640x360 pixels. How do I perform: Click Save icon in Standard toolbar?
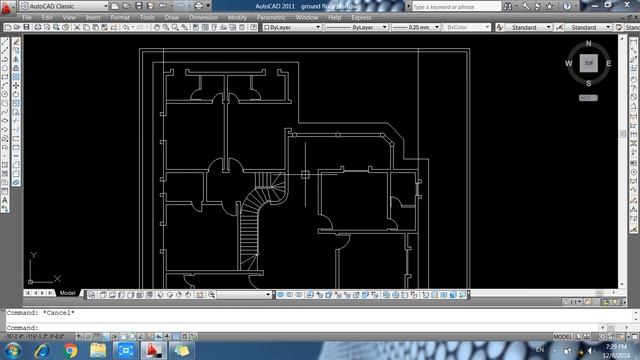coord(26,27)
